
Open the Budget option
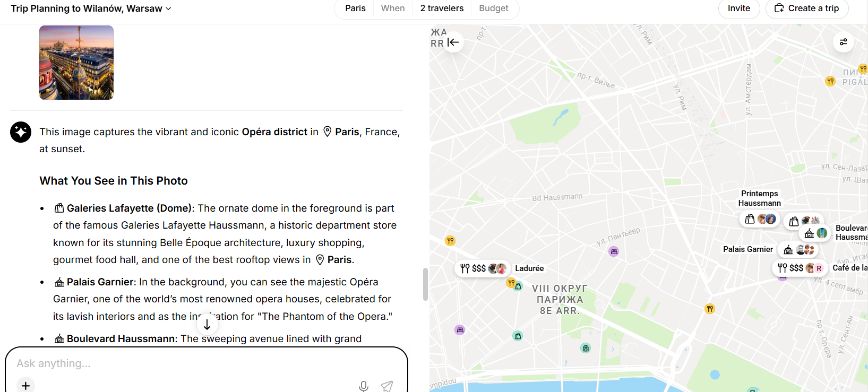(x=493, y=8)
